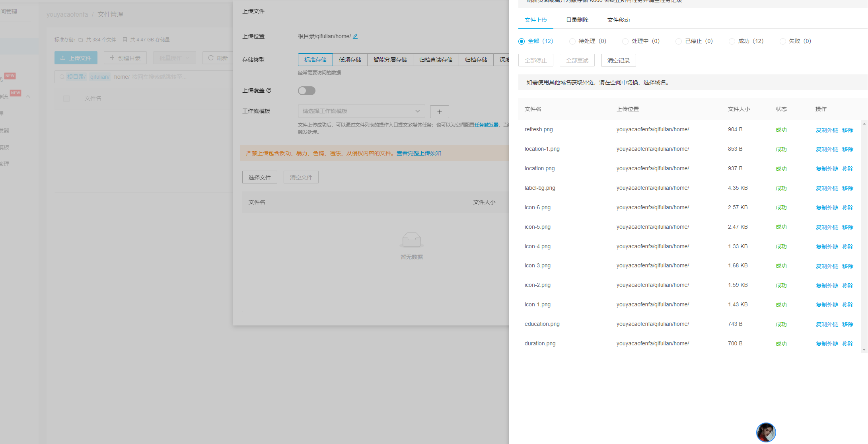Switch to the 目录删除 tab

pos(577,20)
